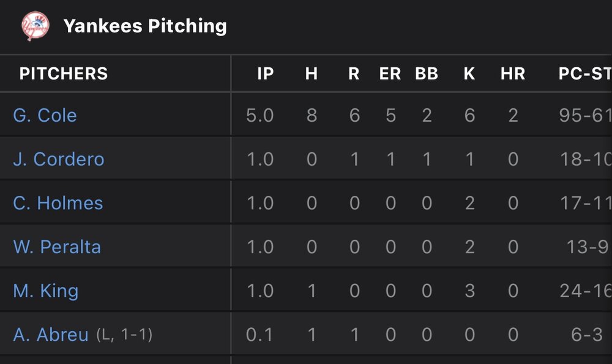
Task: Click M. King's strikeout count of 3
Action: [x=469, y=291]
